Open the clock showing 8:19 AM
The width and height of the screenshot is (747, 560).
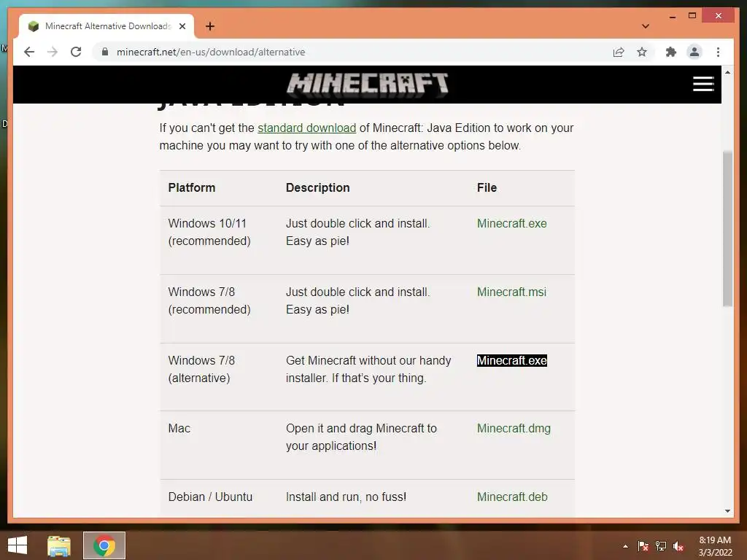715,546
